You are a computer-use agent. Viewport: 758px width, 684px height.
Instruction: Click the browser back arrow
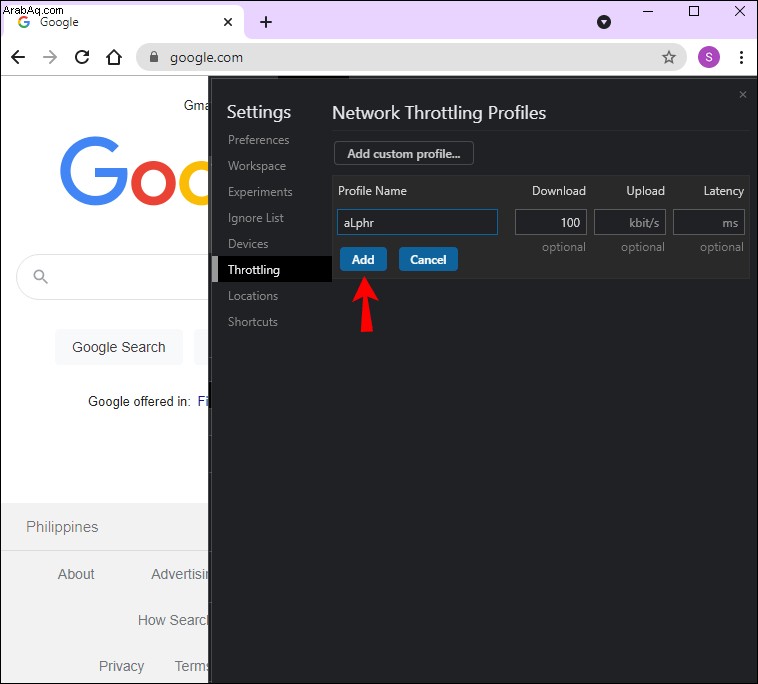point(18,57)
